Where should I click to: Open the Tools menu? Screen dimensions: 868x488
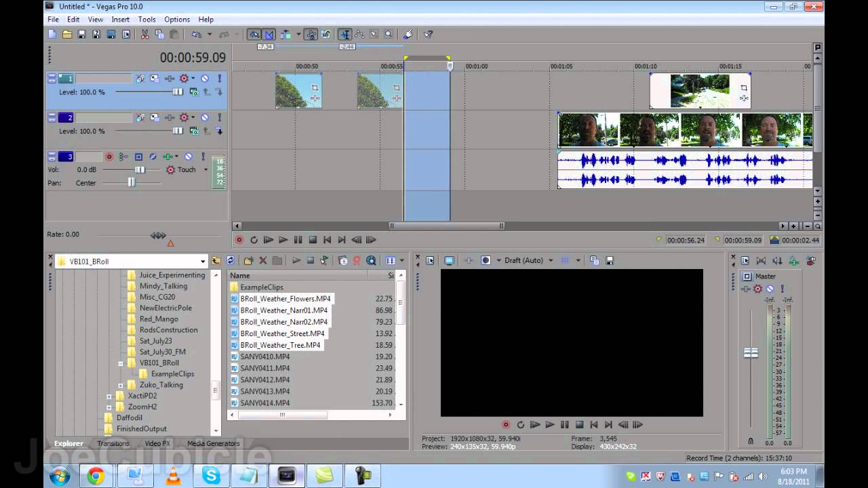pyautogui.click(x=147, y=20)
